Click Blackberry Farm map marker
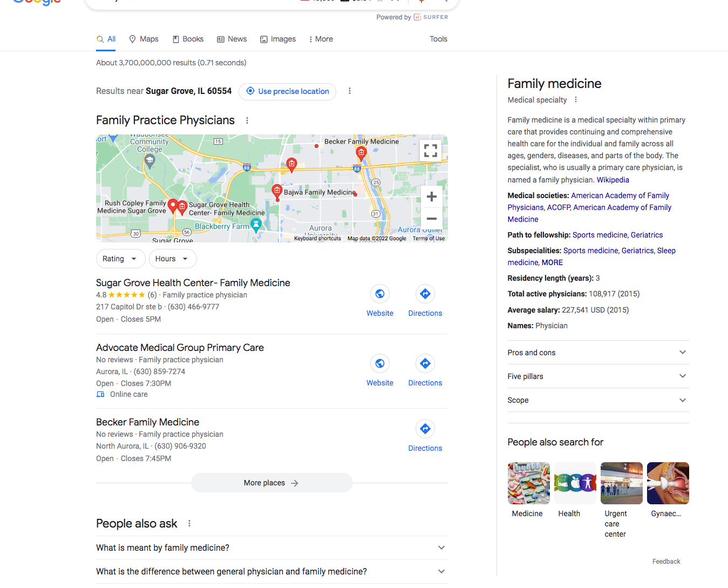Viewport: 728px width, 588px height. [256, 224]
